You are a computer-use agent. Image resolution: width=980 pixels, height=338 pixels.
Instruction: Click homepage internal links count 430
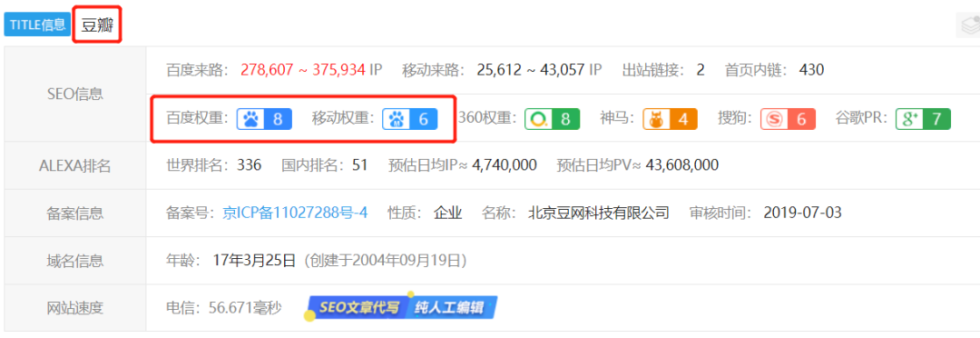click(x=811, y=69)
